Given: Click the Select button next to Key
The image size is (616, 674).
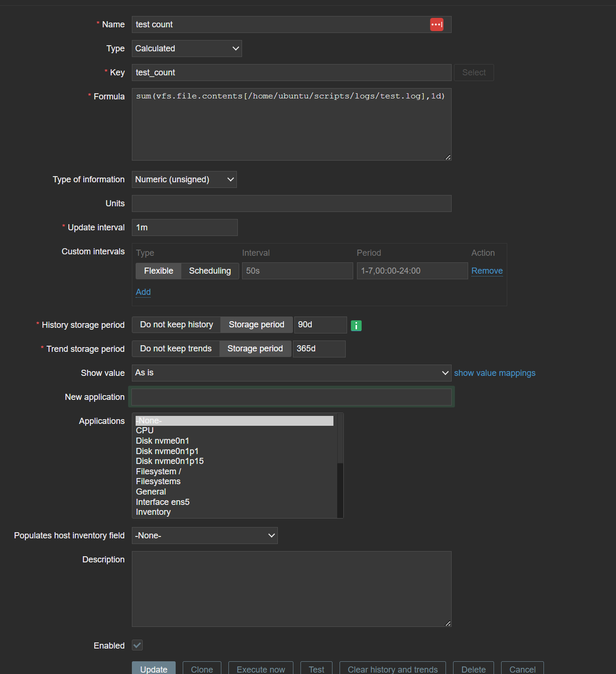Looking at the screenshot, I should coord(474,73).
